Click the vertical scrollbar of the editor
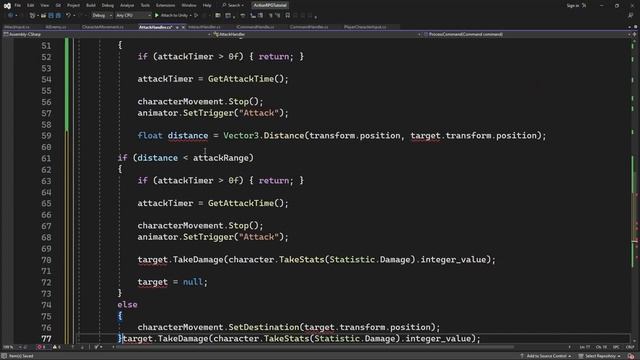The width and height of the screenshot is (640, 360). 635,190
